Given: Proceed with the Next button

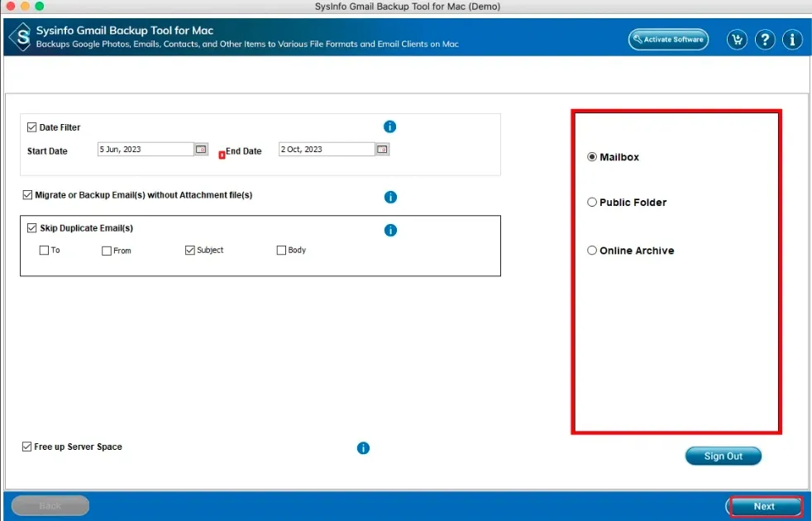Looking at the screenshot, I should pyautogui.click(x=764, y=506).
